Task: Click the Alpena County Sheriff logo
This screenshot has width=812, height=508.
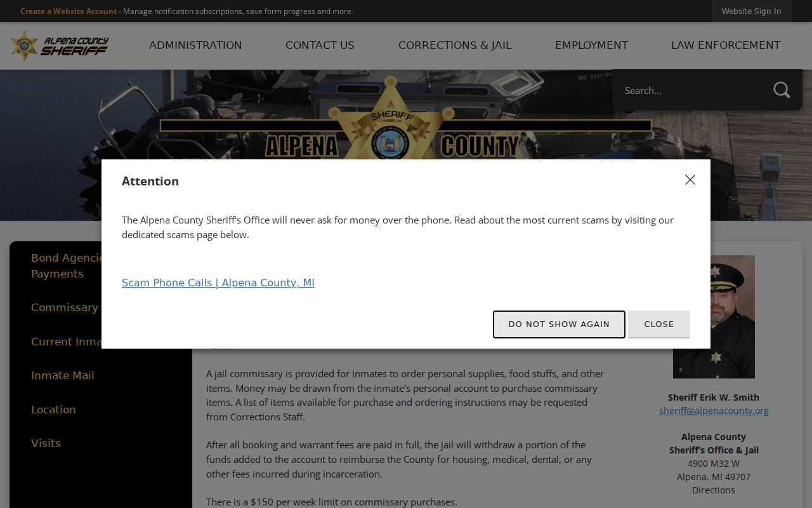Action: tap(60, 46)
